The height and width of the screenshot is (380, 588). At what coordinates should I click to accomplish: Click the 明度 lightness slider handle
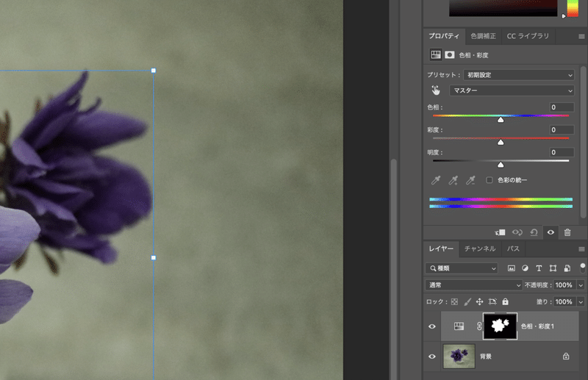point(501,165)
